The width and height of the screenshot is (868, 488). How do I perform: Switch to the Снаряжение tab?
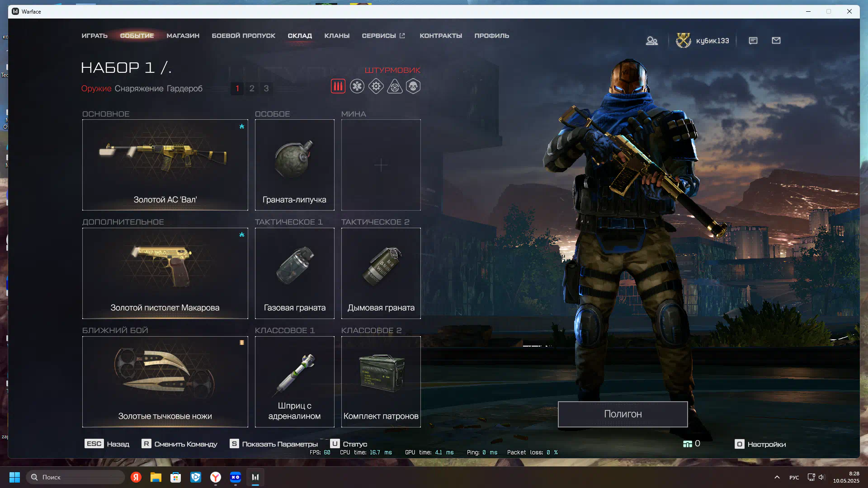point(139,89)
